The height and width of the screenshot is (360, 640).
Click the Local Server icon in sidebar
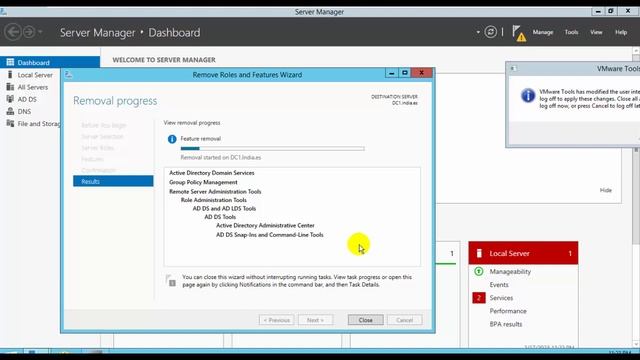tap(10, 74)
